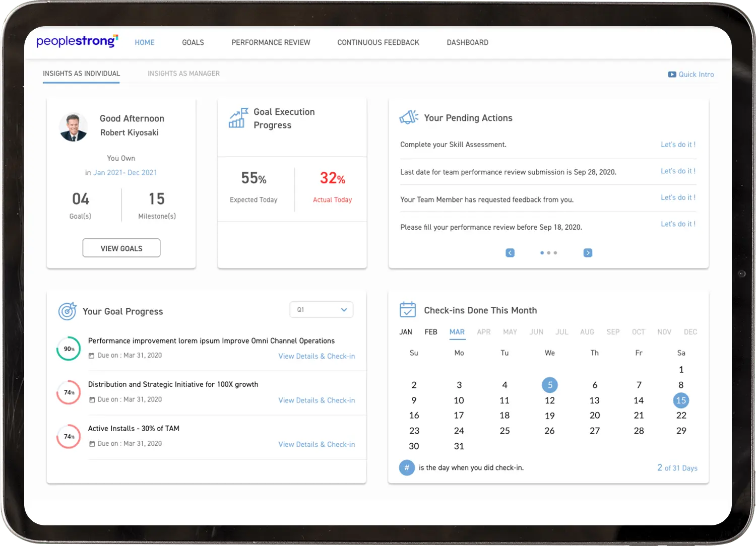Go to previous pending actions page
The width and height of the screenshot is (756, 546).
pos(510,253)
